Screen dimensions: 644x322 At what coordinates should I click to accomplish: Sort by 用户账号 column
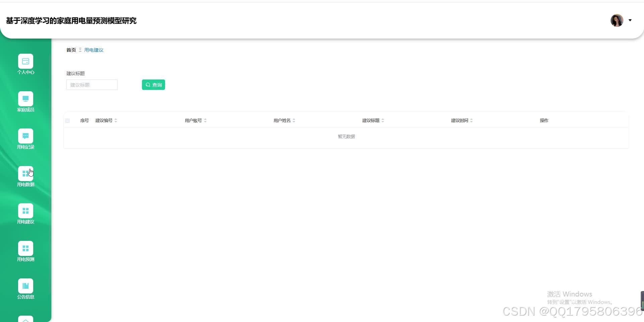(205, 120)
